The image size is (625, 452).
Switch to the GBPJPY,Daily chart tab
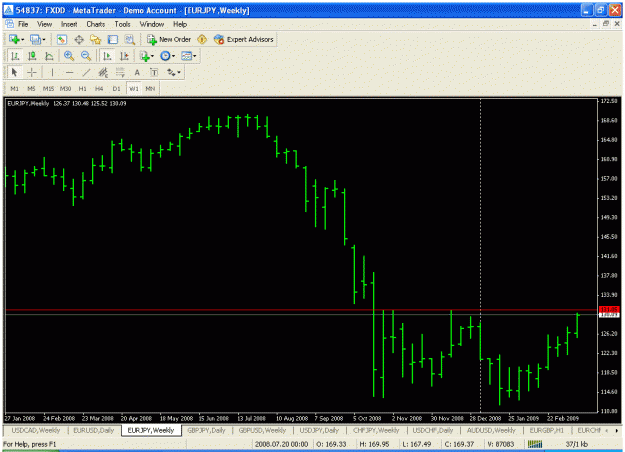tap(206, 430)
